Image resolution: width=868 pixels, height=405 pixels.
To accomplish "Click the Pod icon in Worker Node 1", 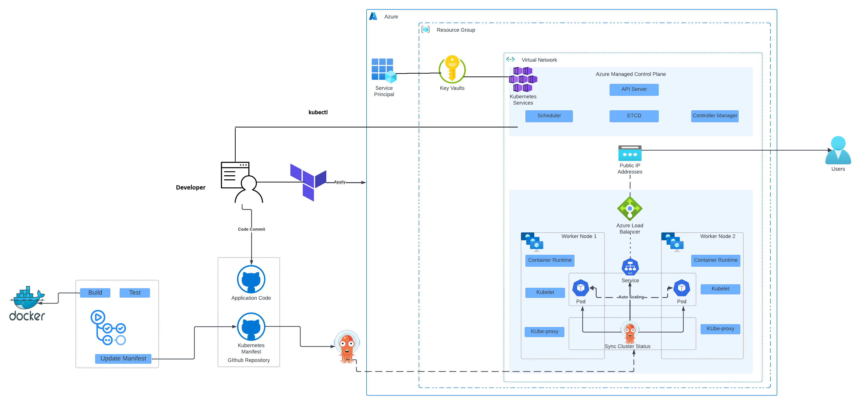I will click(x=580, y=288).
